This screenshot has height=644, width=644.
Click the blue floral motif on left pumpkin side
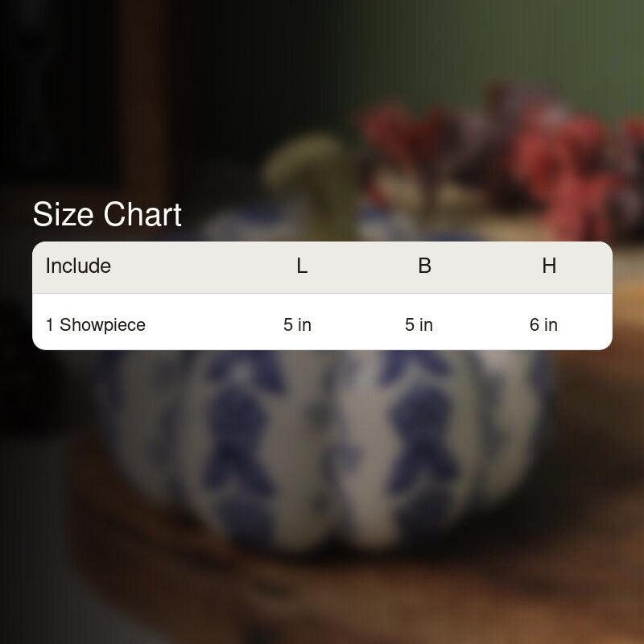pyautogui.click(x=238, y=444)
